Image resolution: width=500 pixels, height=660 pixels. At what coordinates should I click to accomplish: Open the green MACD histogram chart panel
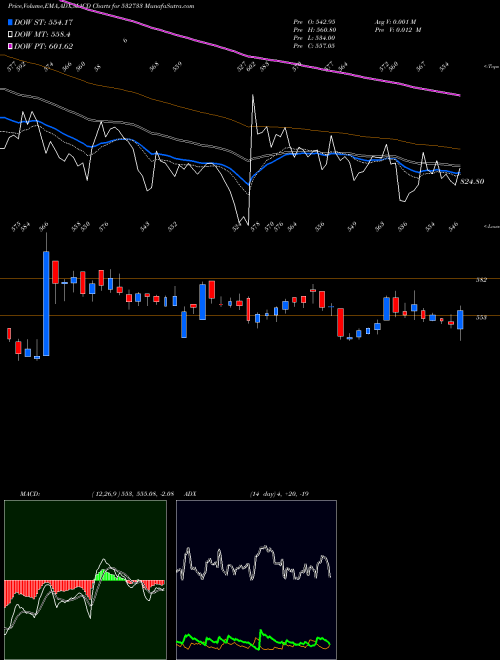tap(85, 580)
